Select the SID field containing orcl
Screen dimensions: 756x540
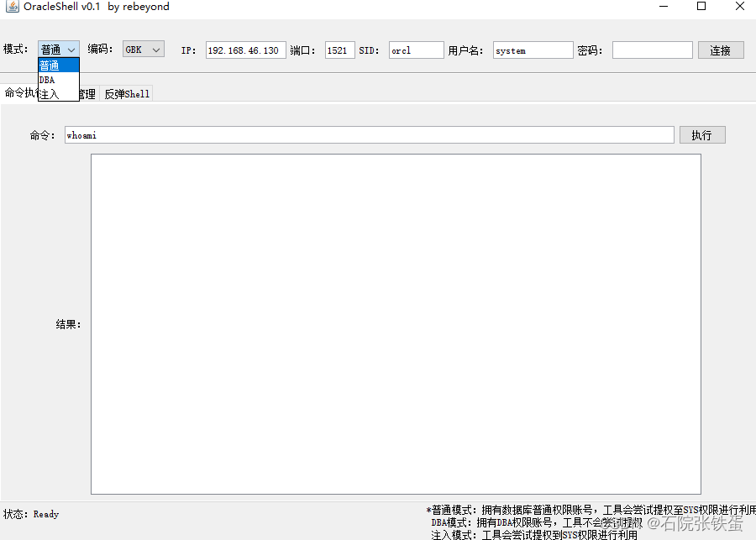415,49
